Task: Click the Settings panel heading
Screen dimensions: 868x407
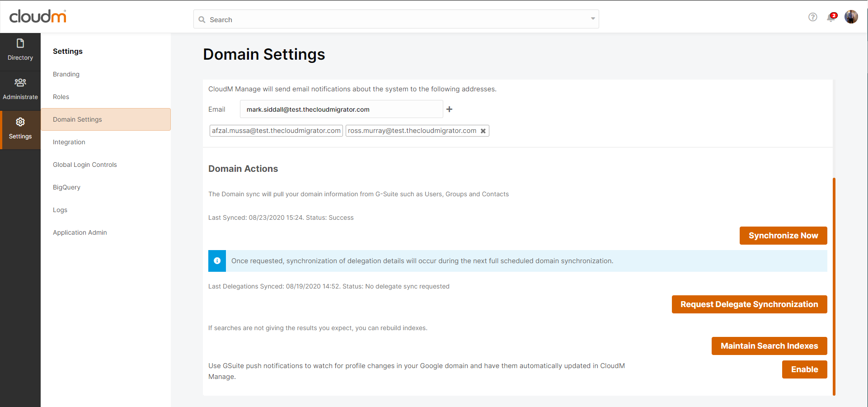Action: click(x=68, y=51)
